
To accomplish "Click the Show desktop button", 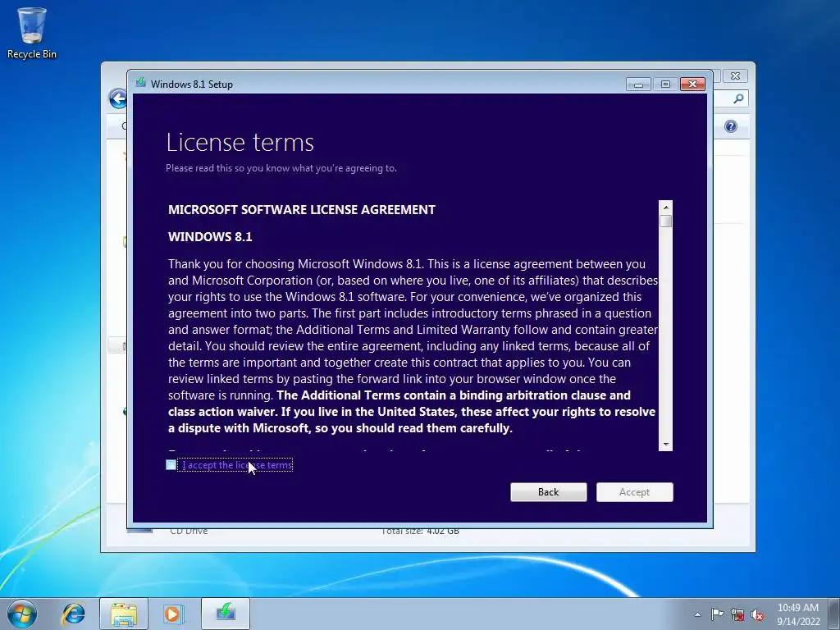I will [x=833, y=614].
